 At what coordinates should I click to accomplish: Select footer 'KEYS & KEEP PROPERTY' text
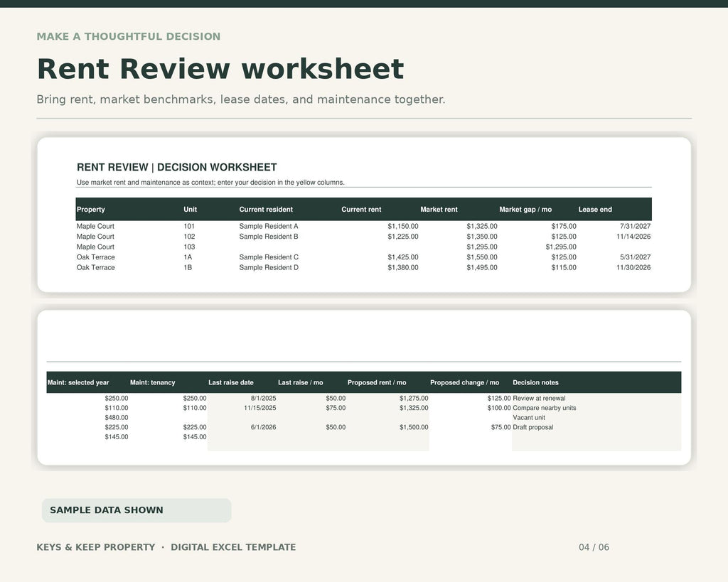point(96,547)
